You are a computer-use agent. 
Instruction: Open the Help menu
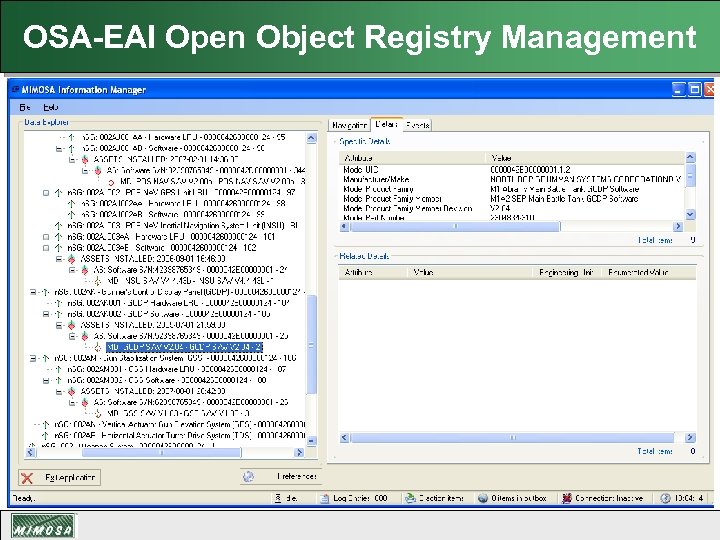(x=51, y=107)
